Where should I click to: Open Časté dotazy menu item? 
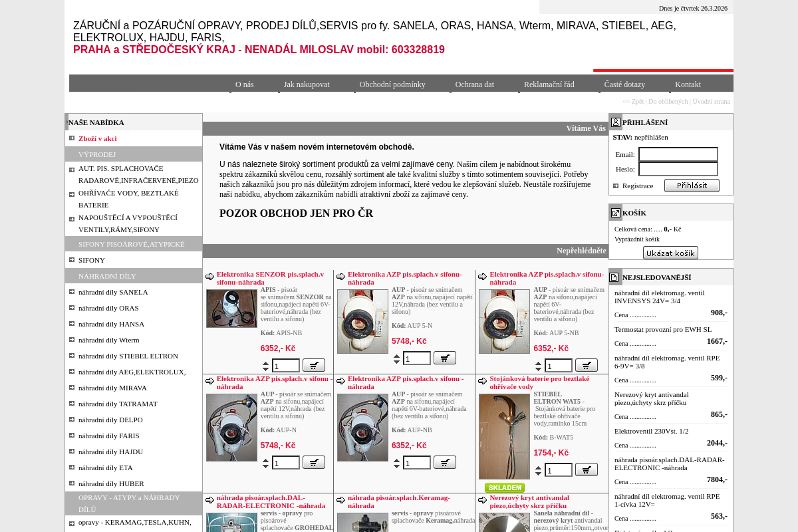pos(624,84)
